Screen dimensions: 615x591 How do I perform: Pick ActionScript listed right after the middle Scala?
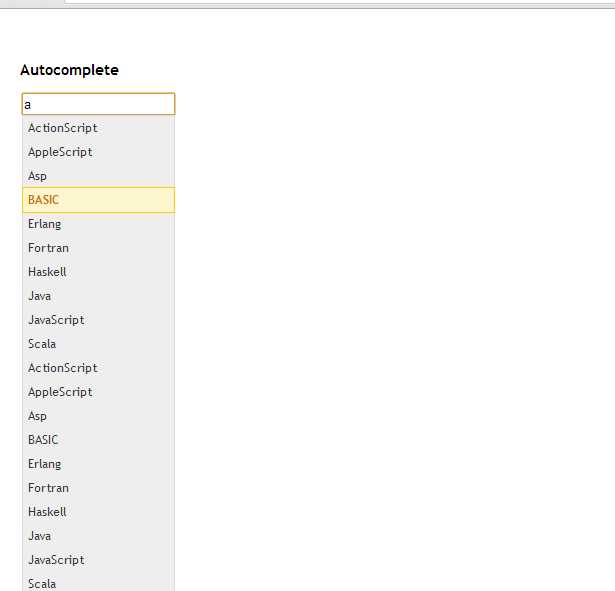(x=98, y=368)
